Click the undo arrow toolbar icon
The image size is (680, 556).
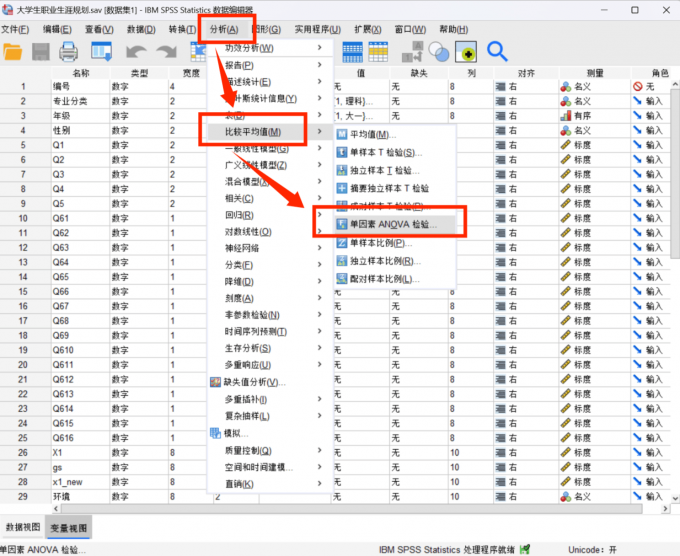pos(136,52)
